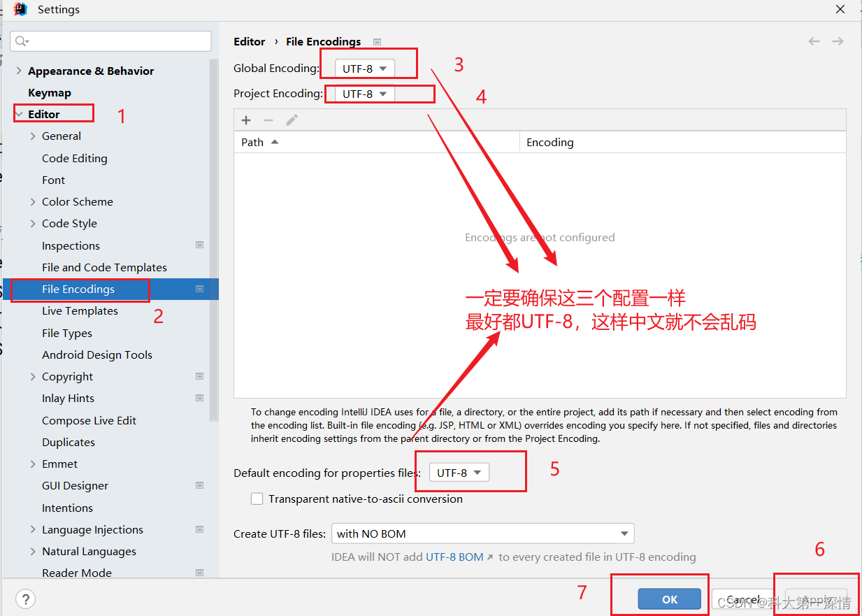Open the Live Templates settings page

[x=80, y=310]
